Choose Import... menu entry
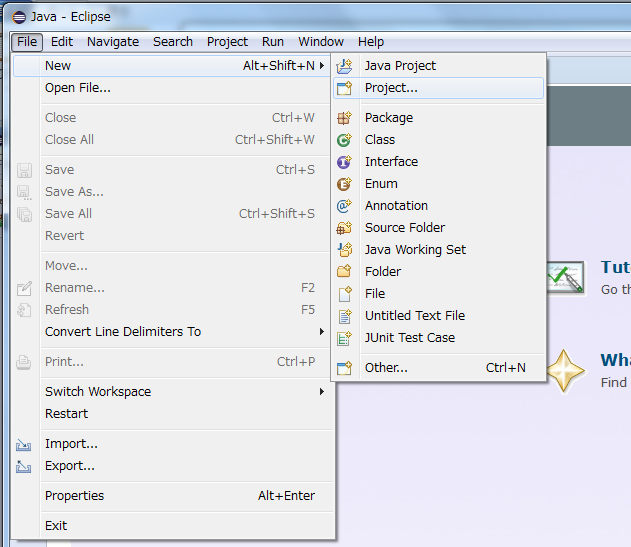631x547 pixels. pos(173,444)
